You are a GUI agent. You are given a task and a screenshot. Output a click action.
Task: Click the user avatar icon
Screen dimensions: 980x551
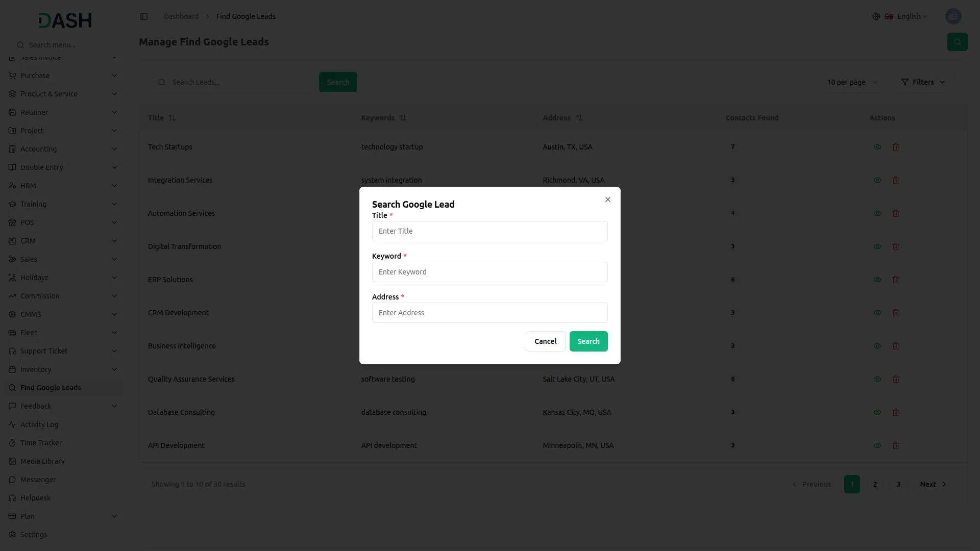coord(953,16)
